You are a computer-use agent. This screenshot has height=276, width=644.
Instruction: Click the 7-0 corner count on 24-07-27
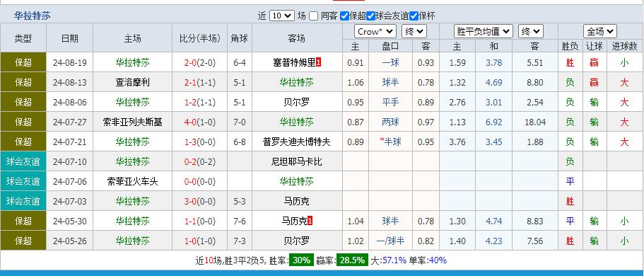tap(240, 122)
